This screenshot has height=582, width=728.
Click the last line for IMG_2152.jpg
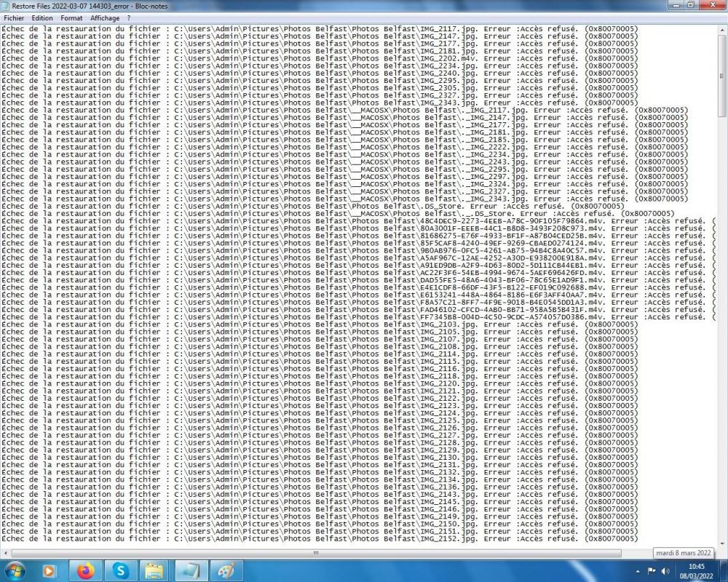coord(320,539)
